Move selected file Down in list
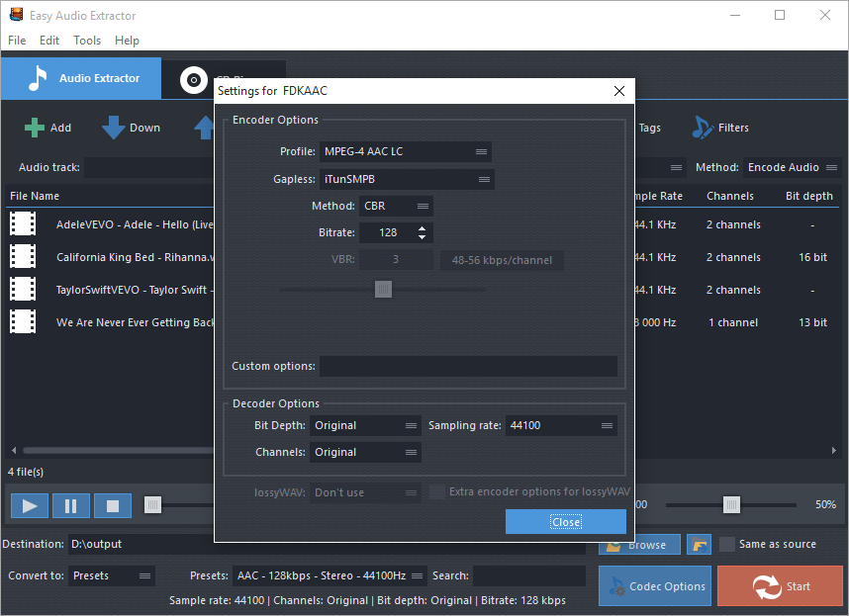 [130, 127]
